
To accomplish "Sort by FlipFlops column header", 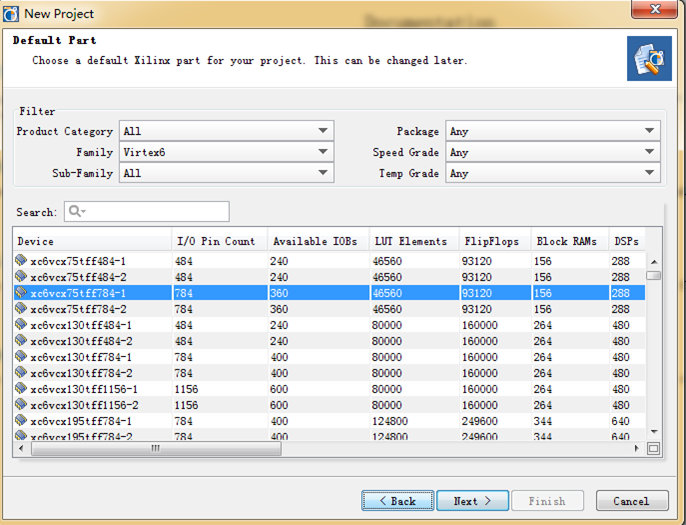I will [495, 241].
